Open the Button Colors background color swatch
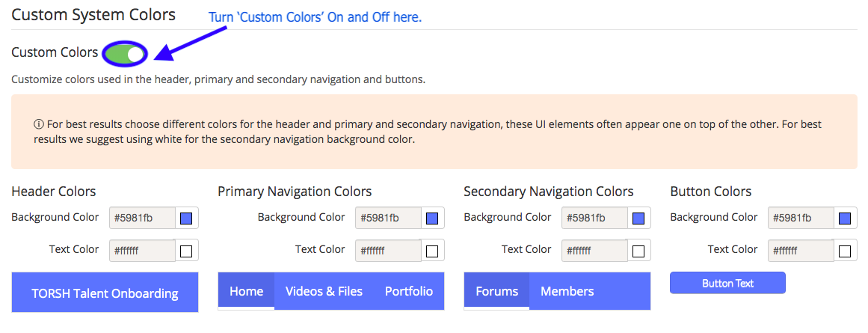868x333 pixels. (845, 219)
